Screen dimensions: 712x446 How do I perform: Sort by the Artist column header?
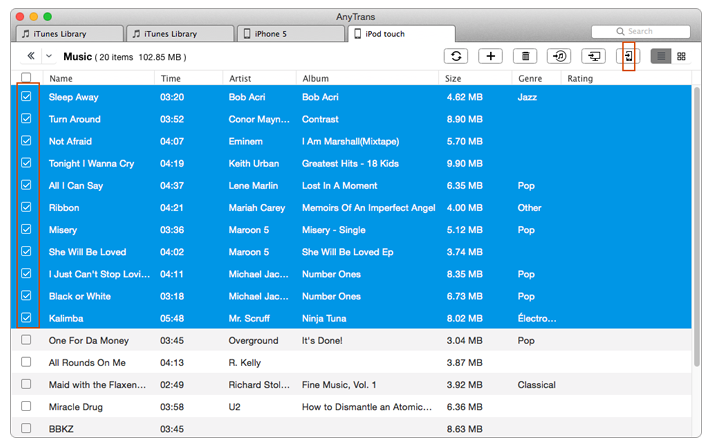pos(240,79)
